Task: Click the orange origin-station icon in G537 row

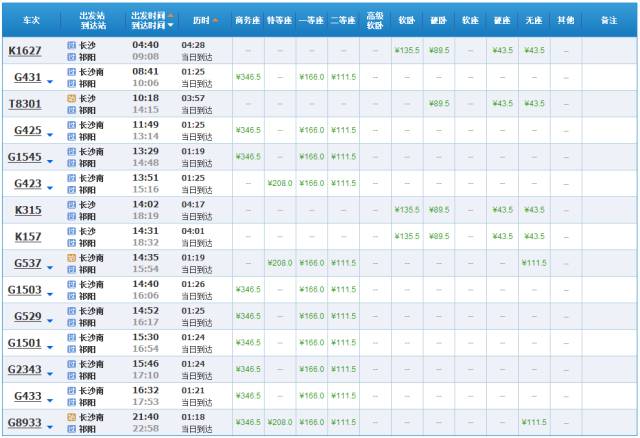Action: pos(71,258)
